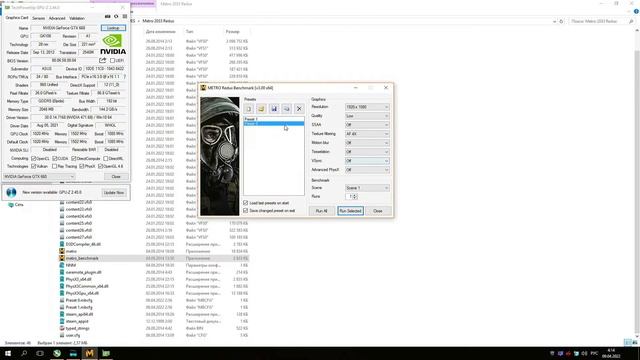Open the GPU-Z hamburger menu
Viewport: 640px width, 360px height.
click(x=124, y=16)
